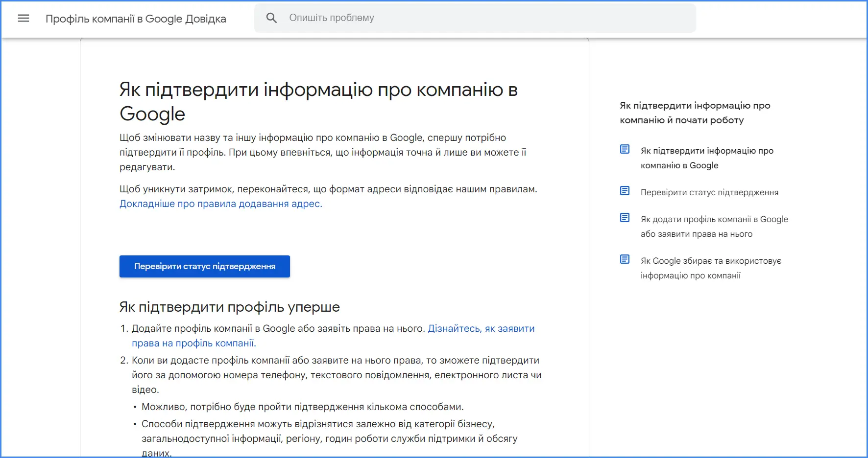Open the hamburger main menu
Image resolution: width=868 pixels, height=458 pixels.
click(24, 19)
